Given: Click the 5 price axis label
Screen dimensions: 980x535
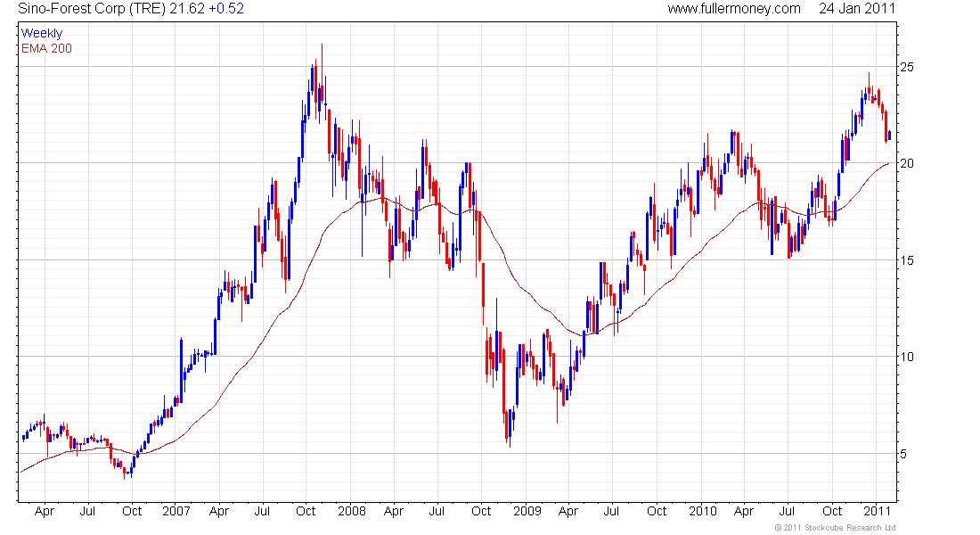Looking at the screenshot, I should (x=902, y=454).
